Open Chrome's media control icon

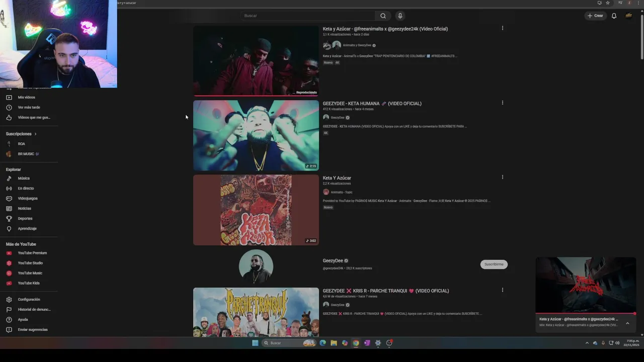pyautogui.click(x=620, y=3)
